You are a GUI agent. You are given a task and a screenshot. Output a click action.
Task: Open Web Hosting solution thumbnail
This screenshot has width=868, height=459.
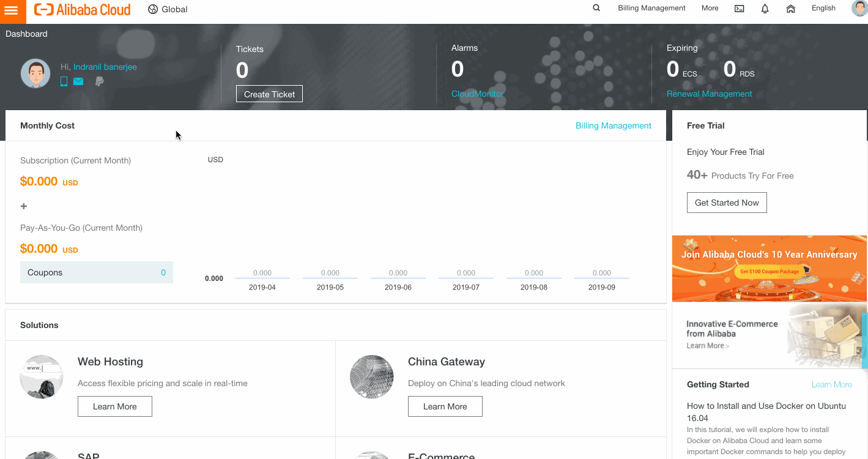click(42, 377)
